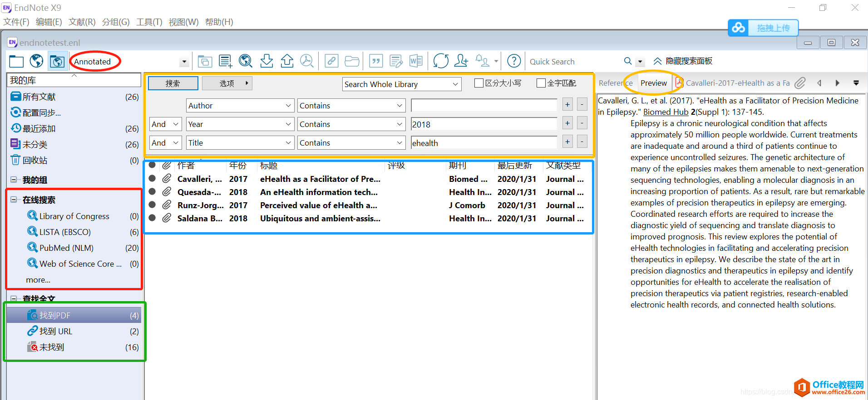Viewport: 868px width, 400px height.
Task: Collapse 在线搜索 online search group
Action: [14, 200]
